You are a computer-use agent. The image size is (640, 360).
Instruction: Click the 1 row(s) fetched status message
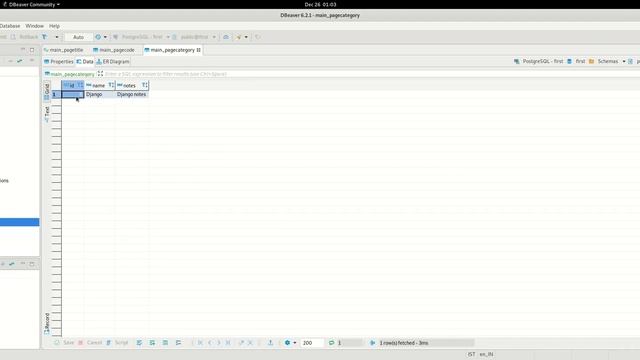coord(404,342)
